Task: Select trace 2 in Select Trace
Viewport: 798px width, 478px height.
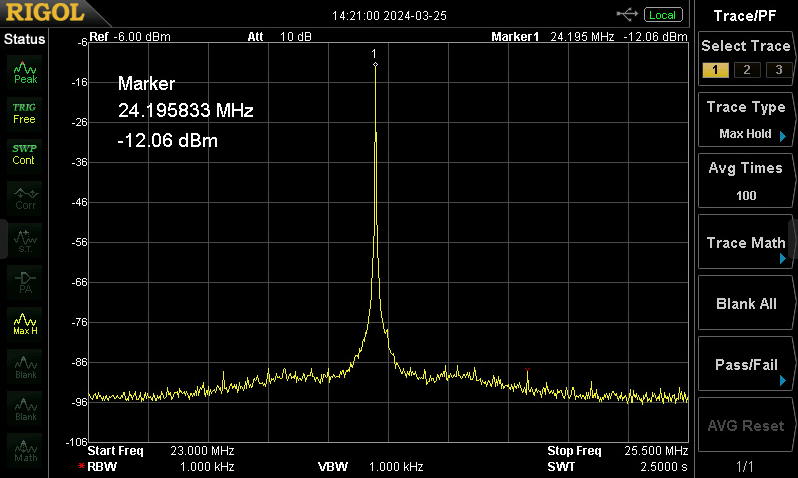Action: pyautogui.click(x=745, y=69)
